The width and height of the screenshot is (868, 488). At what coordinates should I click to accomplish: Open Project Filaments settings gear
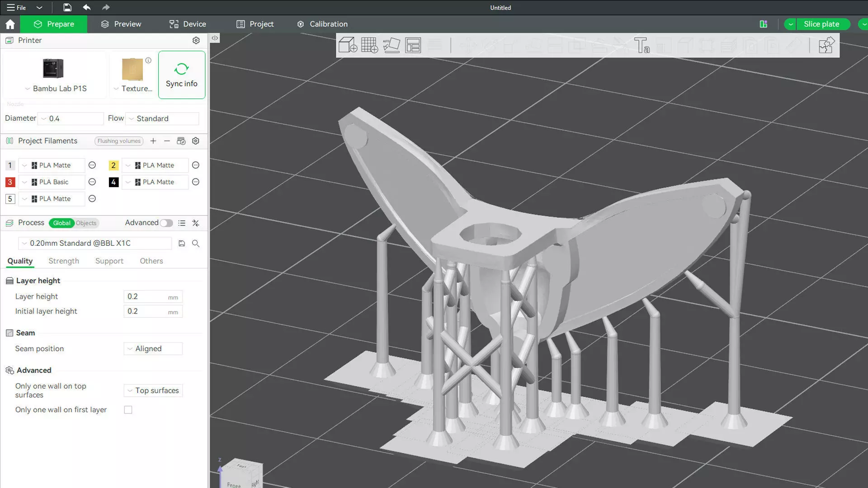click(x=196, y=141)
